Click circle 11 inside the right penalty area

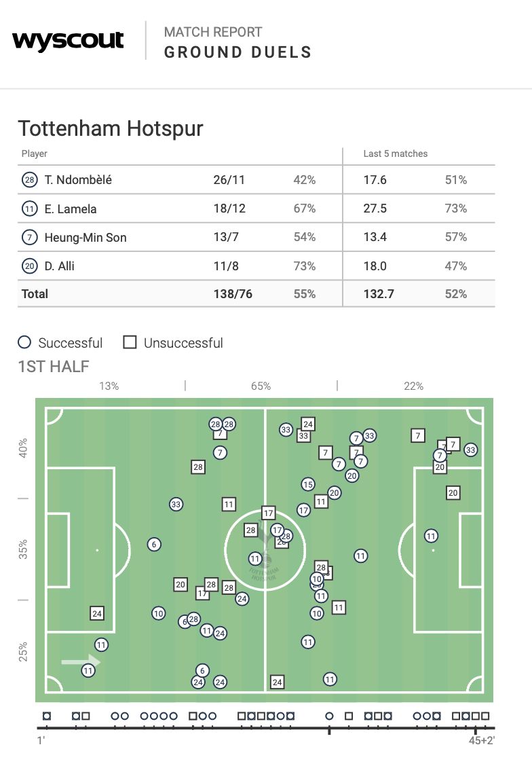click(x=431, y=536)
